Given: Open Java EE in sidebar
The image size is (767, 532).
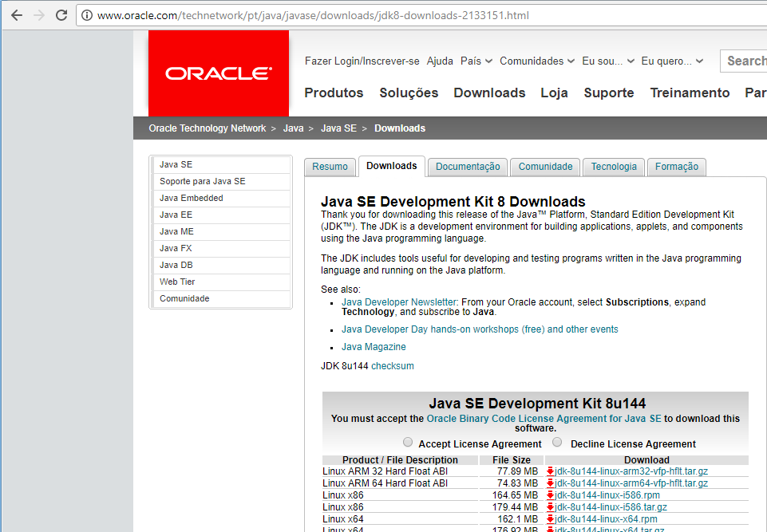Looking at the screenshot, I should 221,215.
